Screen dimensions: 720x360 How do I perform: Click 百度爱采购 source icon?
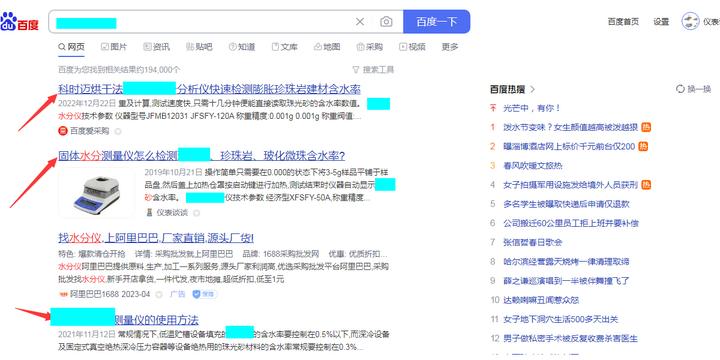coord(63,131)
